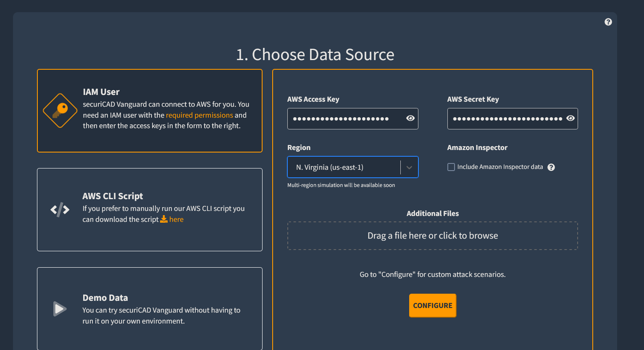The image size is (644, 350).
Task: Click the 'Drag a file here or click to browse' area
Action: (433, 236)
